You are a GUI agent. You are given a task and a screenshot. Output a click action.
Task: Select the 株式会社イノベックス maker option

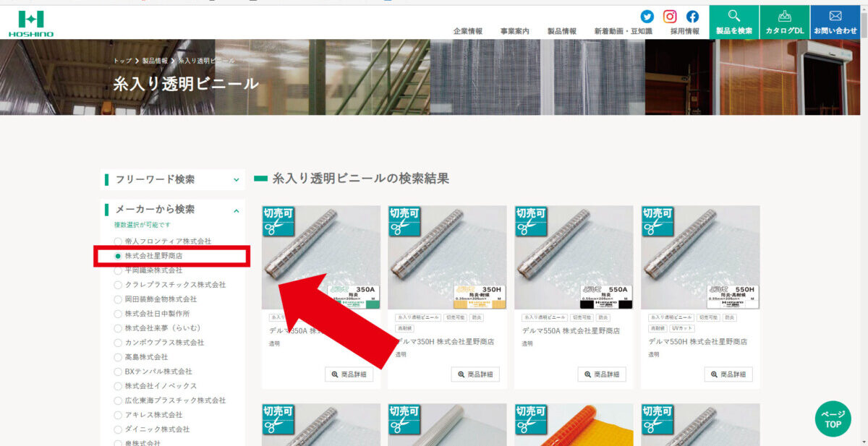point(156,385)
